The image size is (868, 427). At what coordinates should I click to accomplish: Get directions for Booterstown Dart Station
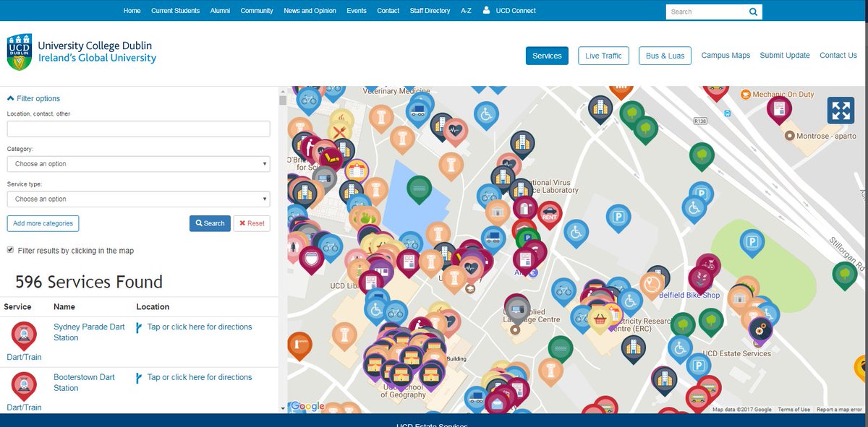click(x=200, y=377)
